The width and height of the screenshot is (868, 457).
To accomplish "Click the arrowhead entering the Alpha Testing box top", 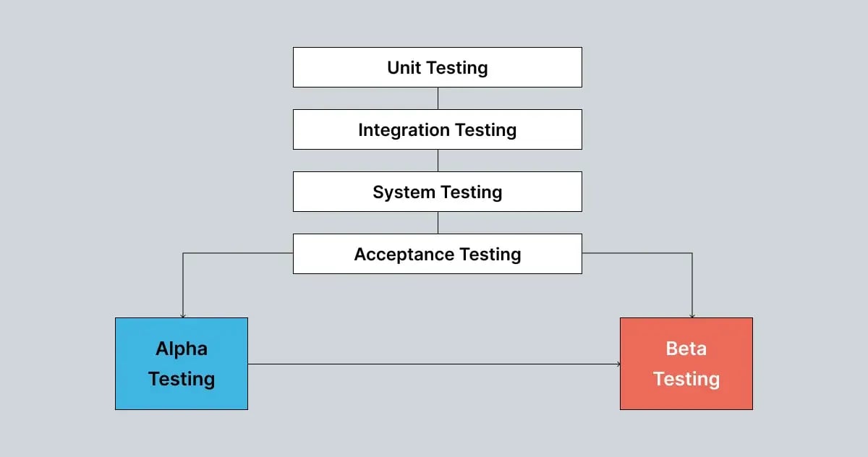I will pyautogui.click(x=183, y=315).
